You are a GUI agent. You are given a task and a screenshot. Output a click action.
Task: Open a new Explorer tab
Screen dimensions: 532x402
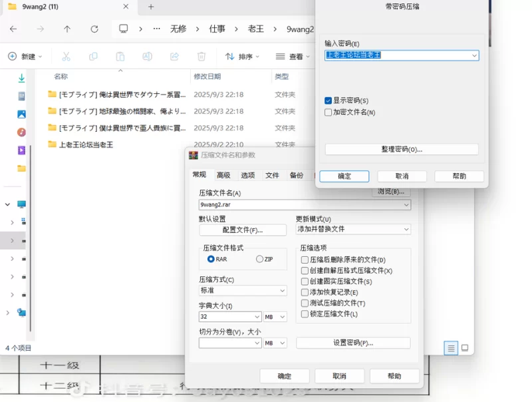tap(151, 7)
